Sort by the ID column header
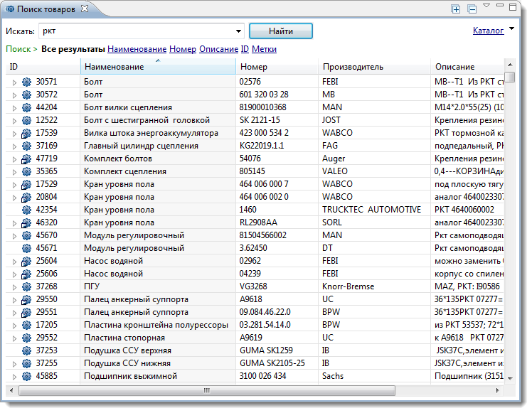Viewport: 532px width, 413px height. tap(43, 66)
